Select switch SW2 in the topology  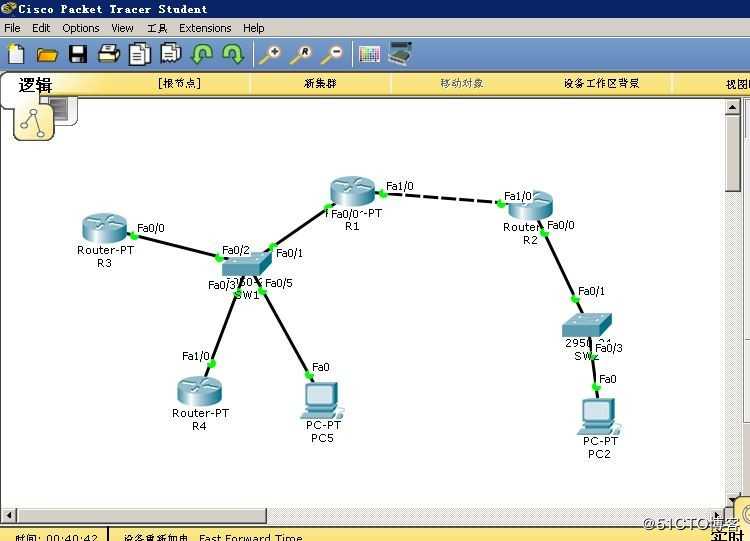click(x=587, y=325)
